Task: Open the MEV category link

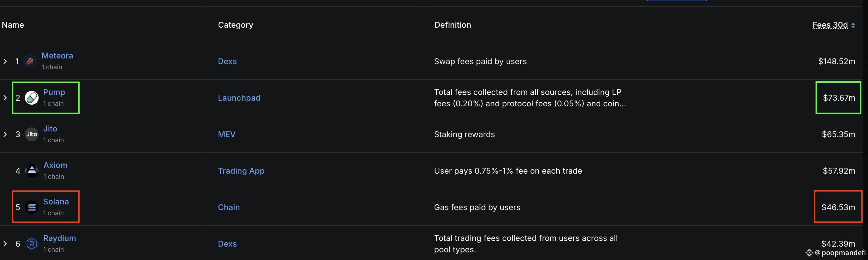Action: (227, 134)
